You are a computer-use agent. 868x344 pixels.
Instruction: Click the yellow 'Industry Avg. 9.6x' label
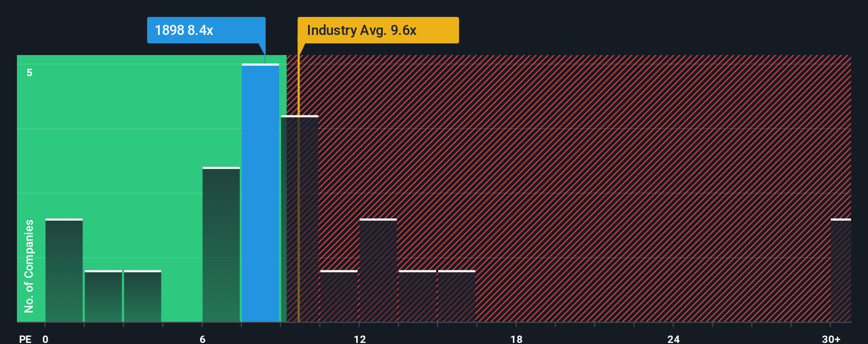tap(378, 30)
